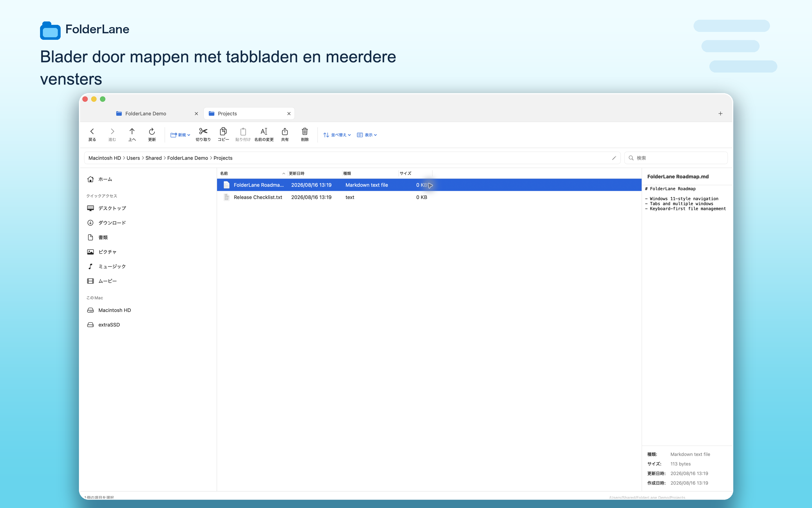The image size is (812, 508).
Task: Paste using the 貼り付け clipboard icon
Action: pos(243,134)
